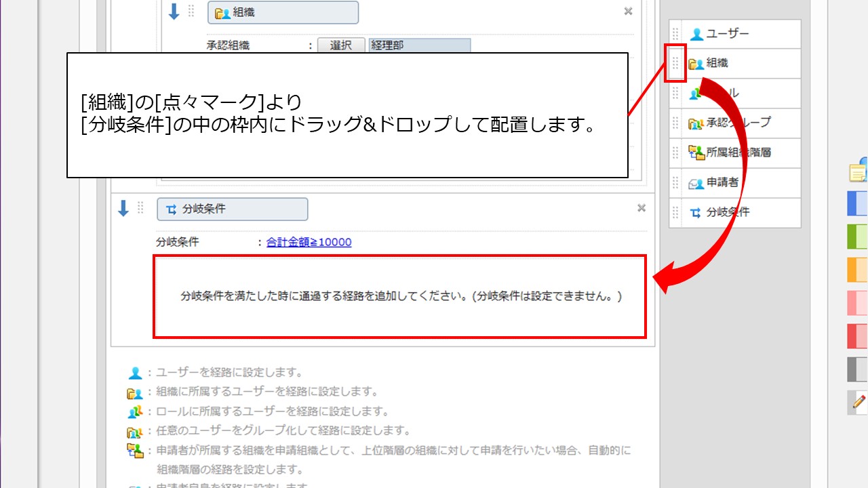Click the 経理部 organization field

(420, 45)
